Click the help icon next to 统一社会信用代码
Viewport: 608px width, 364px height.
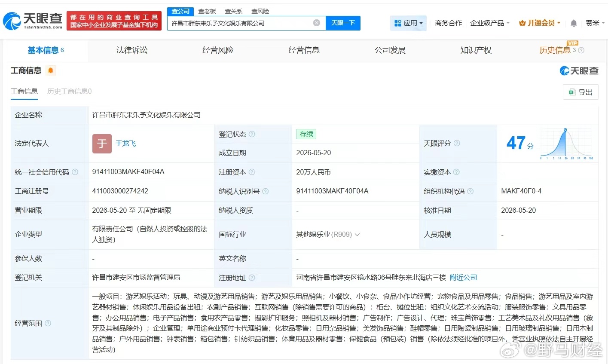coord(75,172)
